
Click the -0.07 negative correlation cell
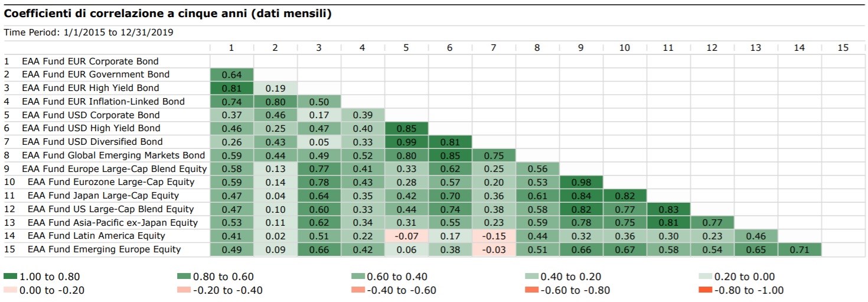[x=406, y=236]
